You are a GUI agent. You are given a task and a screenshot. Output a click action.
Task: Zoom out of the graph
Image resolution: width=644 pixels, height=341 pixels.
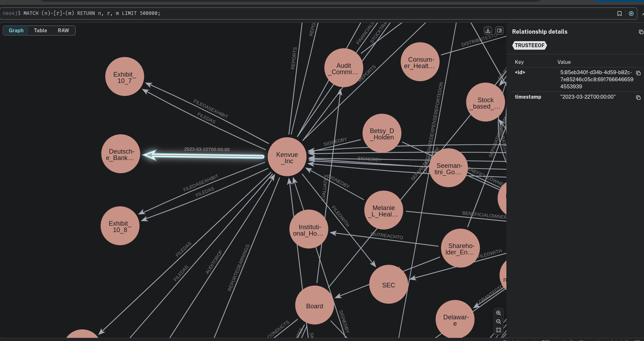(x=499, y=321)
